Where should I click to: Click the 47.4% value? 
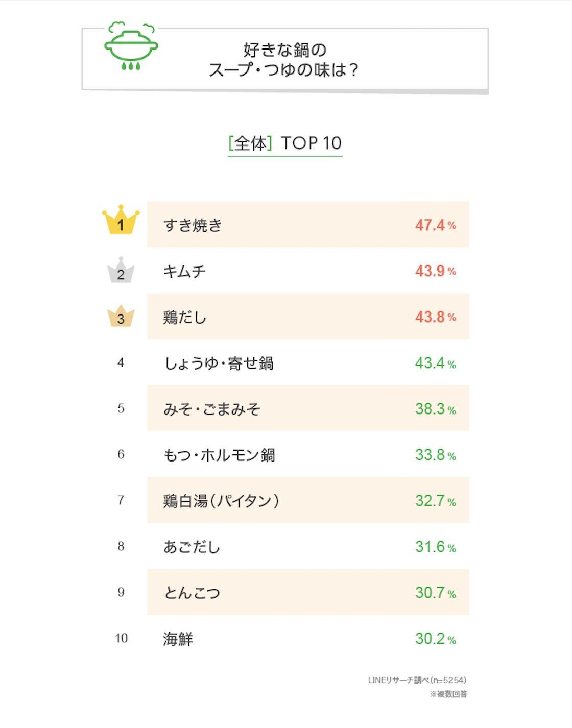[435, 225]
